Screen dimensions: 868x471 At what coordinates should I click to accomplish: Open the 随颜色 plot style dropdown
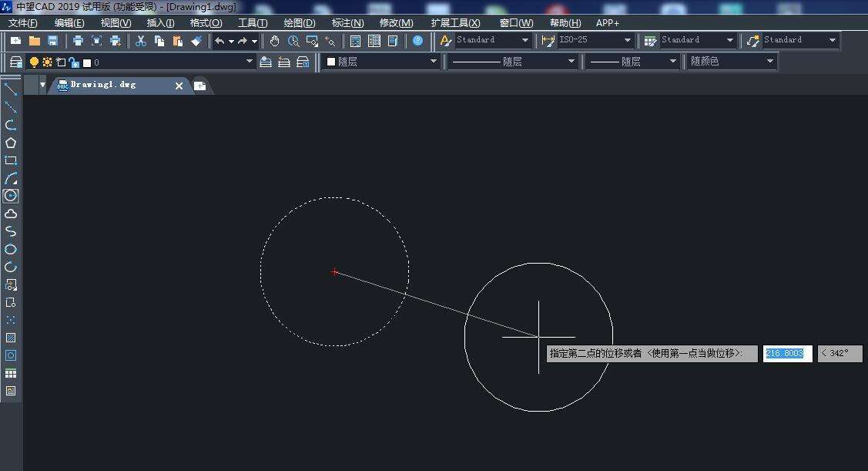click(769, 62)
